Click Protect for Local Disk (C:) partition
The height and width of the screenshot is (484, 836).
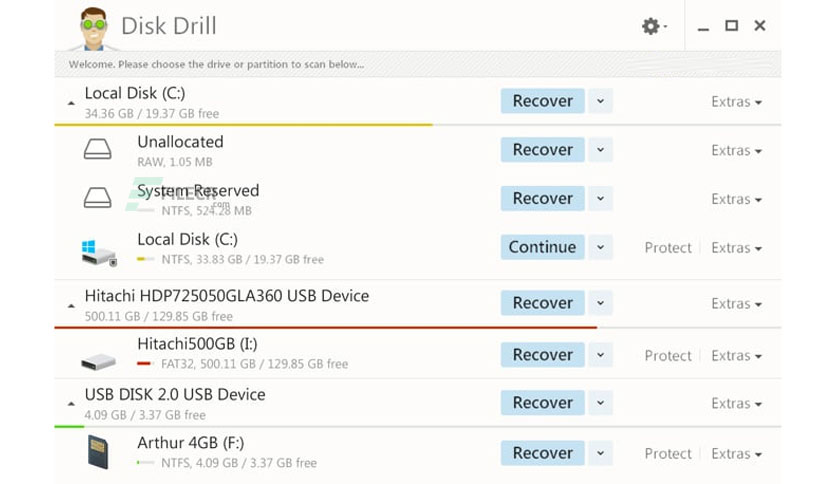click(x=668, y=248)
